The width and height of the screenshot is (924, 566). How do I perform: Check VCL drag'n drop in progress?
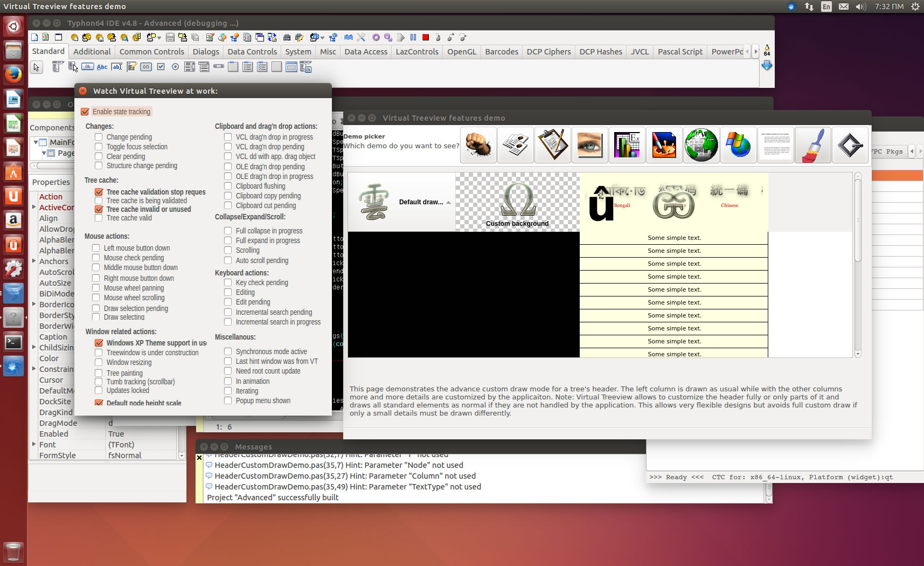[228, 137]
